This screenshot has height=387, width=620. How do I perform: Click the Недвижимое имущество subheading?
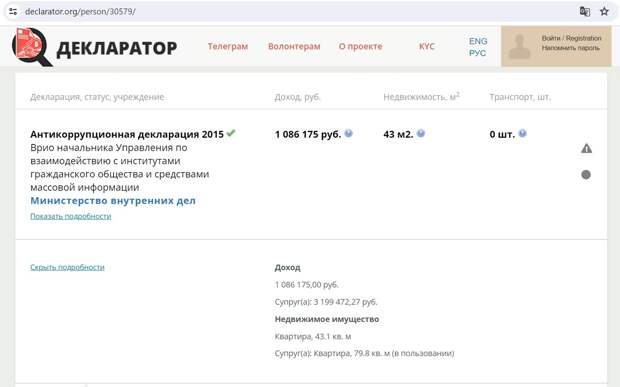pos(327,319)
